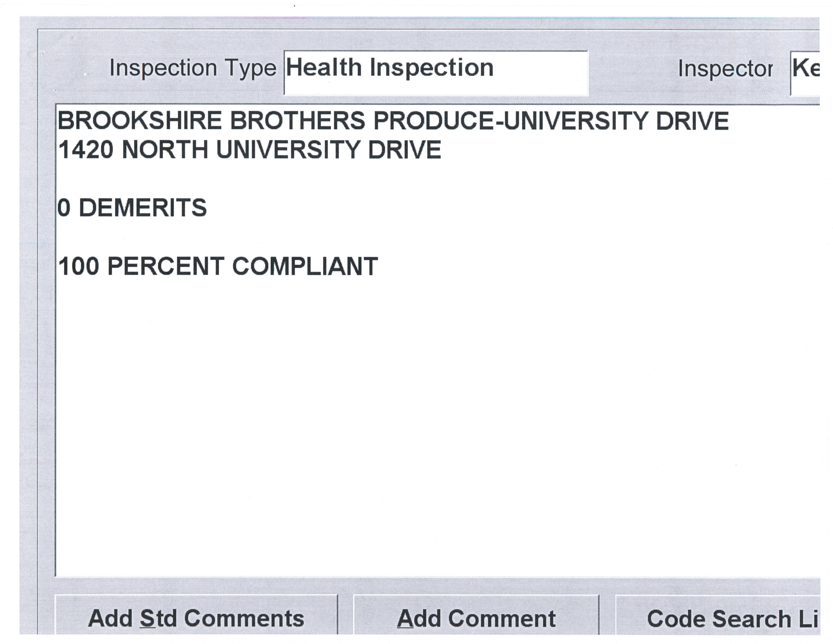Click the "0" before DEMERITS
The width and height of the screenshot is (833, 644).
(64, 208)
